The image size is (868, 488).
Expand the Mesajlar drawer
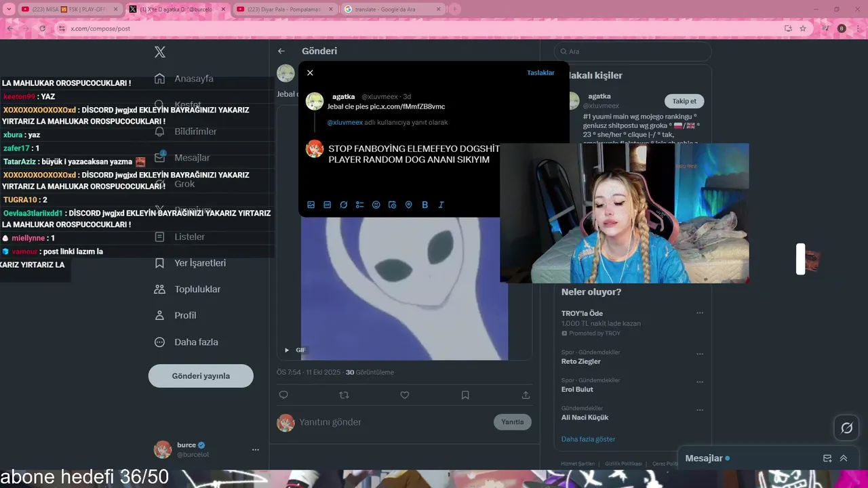[844, 458]
